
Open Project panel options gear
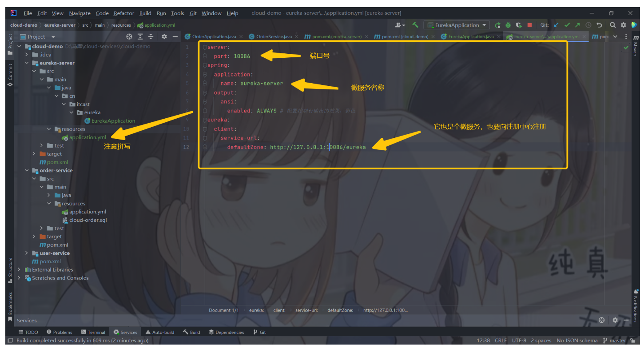click(164, 36)
